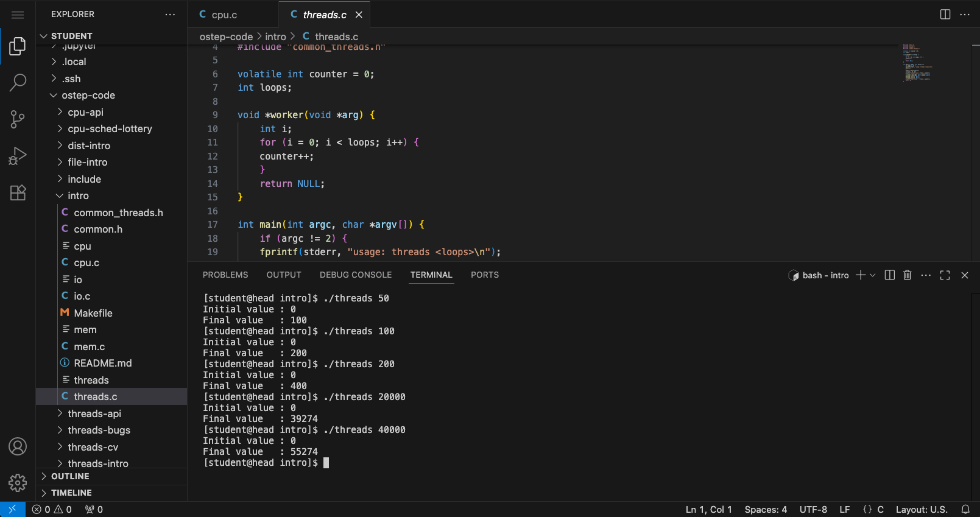Open the Search view in activity bar
Image resolution: width=980 pixels, height=517 pixels.
(x=18, y=82)
